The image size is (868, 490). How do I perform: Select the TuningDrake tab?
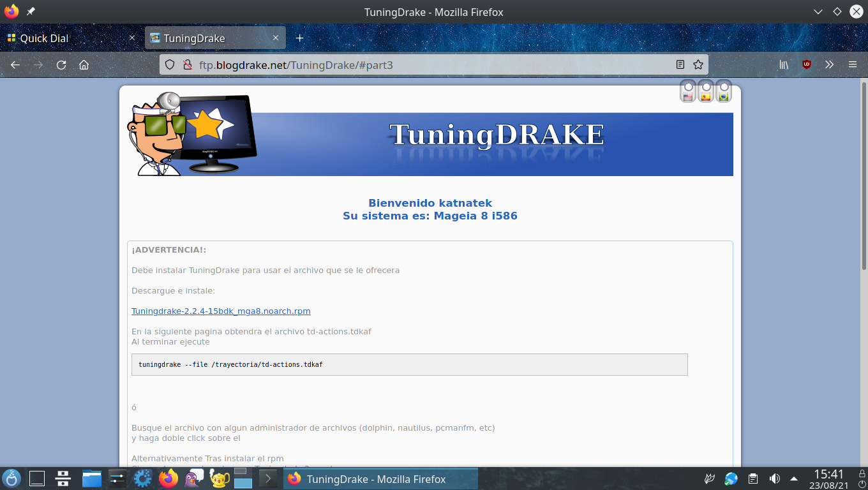tap(215, 38)
